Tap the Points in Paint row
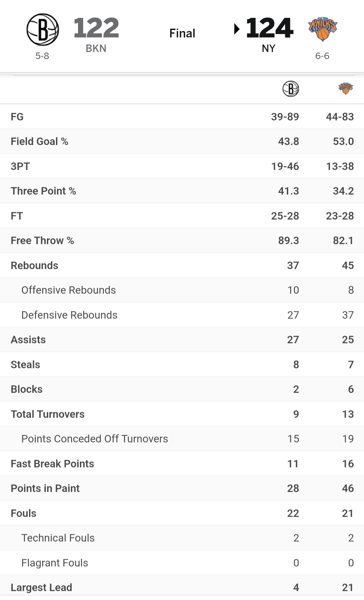 point(182,488)
